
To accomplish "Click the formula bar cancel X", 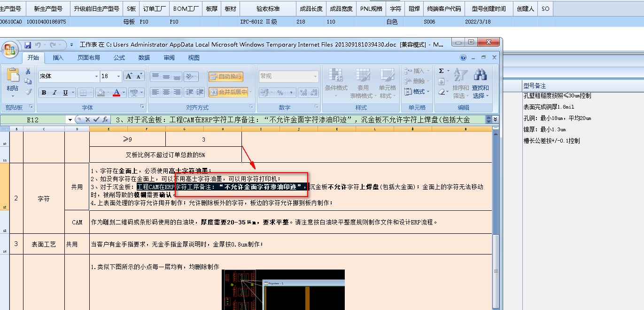I will point(87,119).
